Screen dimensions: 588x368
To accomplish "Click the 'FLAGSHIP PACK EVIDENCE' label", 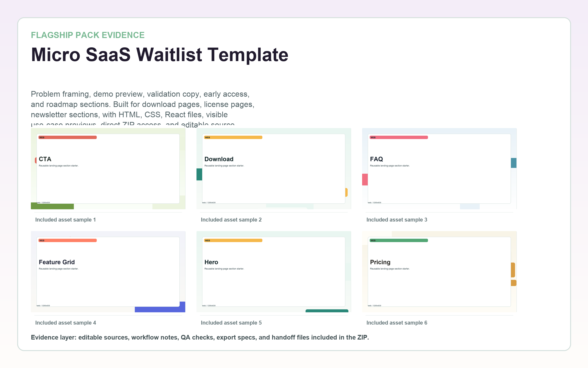I will [x=88, y=35].
